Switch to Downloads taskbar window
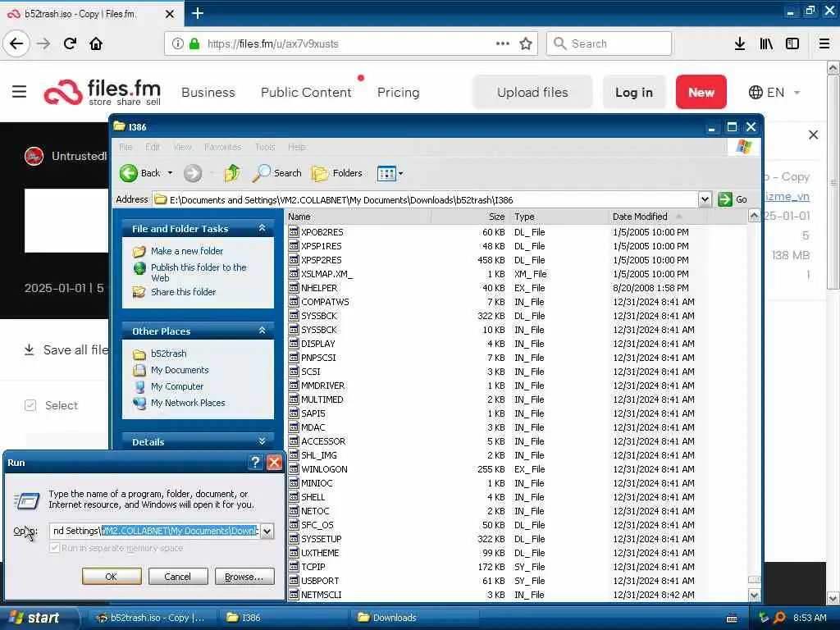Screen dimensions: 840x630 click(413, 618)
